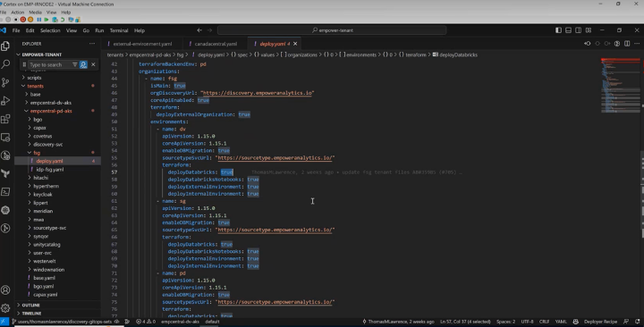Close the deploy.yaml tab
Image resolution: width=644 pixels, height=327 pixels.
point(295,44)
